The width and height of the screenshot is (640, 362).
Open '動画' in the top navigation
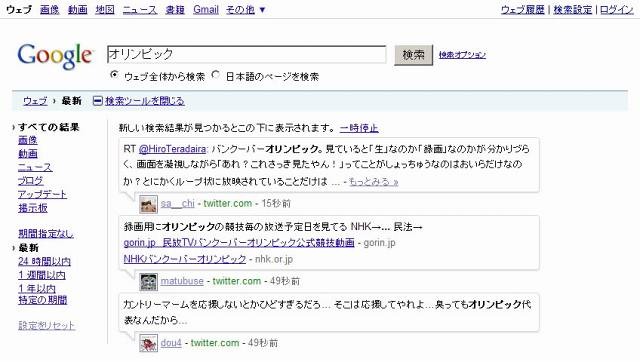pyautogui.click(x=78, y=9)
